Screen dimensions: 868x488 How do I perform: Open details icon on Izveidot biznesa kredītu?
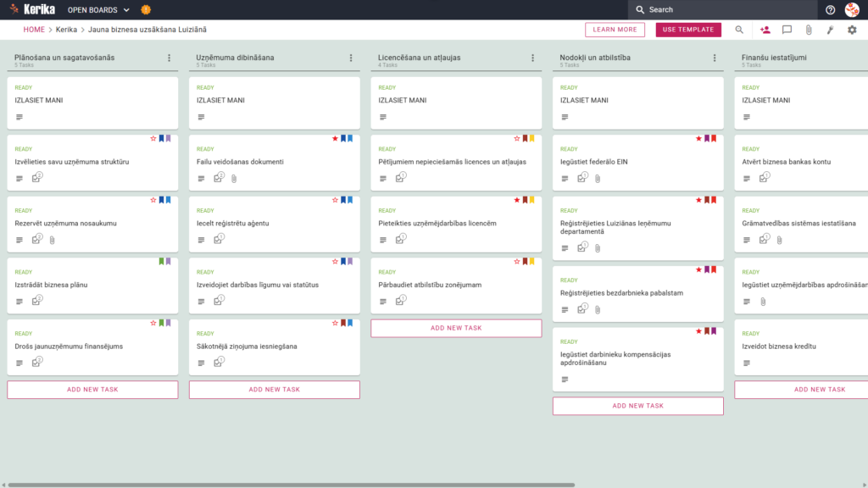[747, 363]
